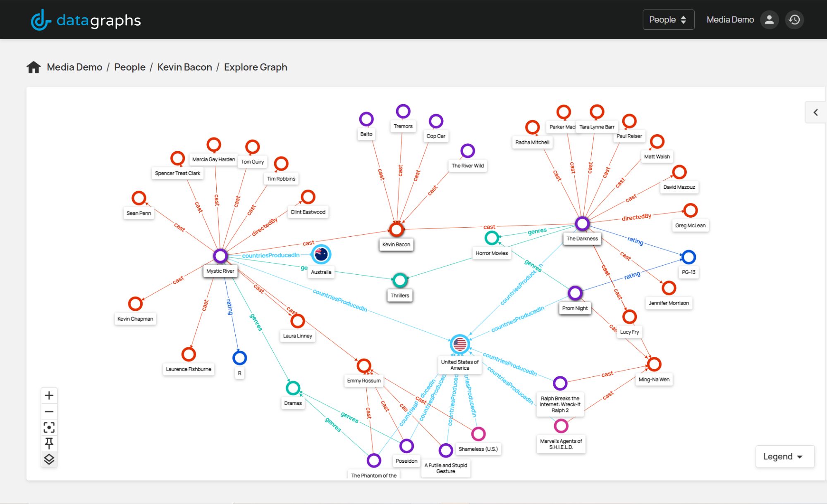This screenshot has height=504, width=827.
Task: Click the home icon in breadcrumb
Action: (33, 67)
